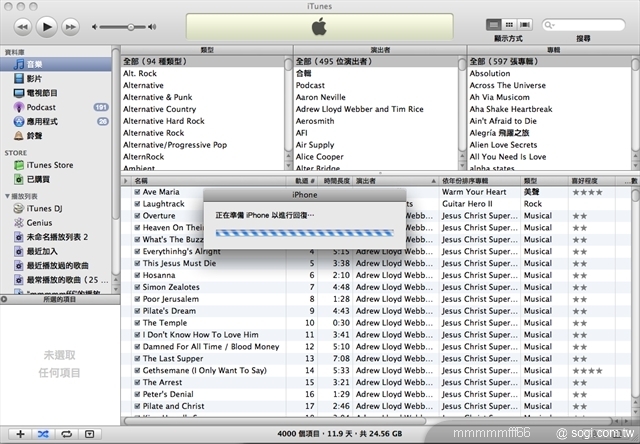Select the song Gethsemane (I Only Want To Say)
Image resolution: width=640 pixels, height=444 pixels.
[204, 371]
